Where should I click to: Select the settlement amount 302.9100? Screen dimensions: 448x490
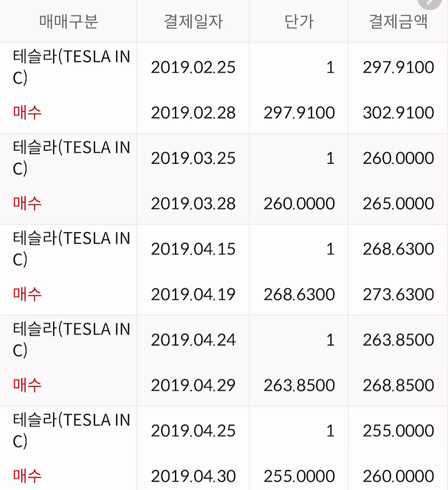coord(398,113)
